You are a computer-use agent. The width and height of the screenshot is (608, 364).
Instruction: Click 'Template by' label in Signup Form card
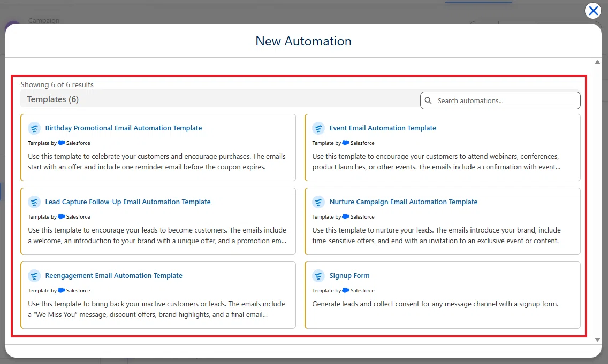tap(326, 291)
